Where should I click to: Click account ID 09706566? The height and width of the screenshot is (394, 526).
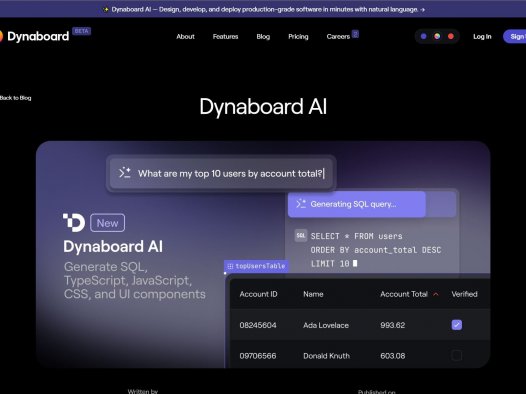click(258, 356)
